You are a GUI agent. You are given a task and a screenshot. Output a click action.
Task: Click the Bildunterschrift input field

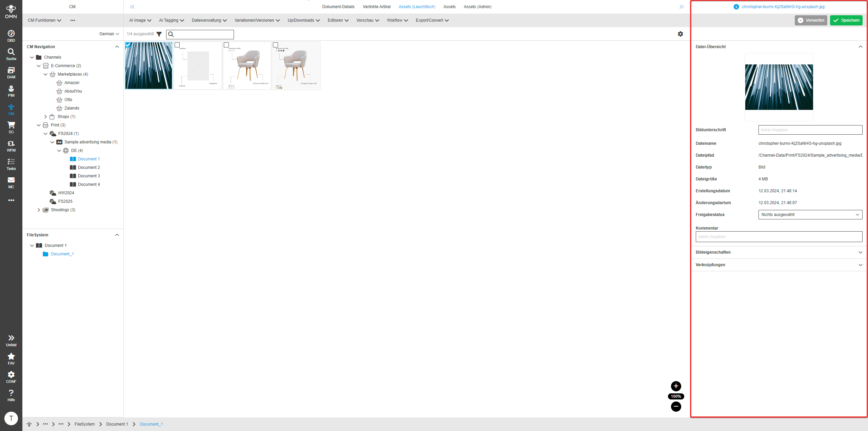(x=810, y=130)
